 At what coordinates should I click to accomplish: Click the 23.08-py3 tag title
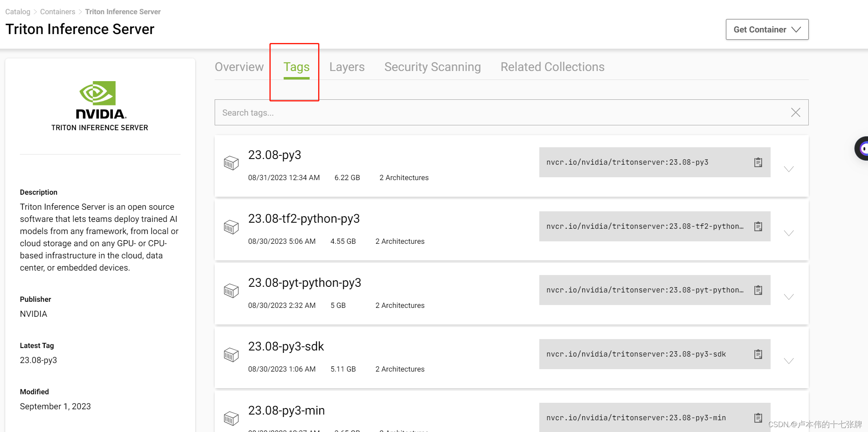pos(275,155)
